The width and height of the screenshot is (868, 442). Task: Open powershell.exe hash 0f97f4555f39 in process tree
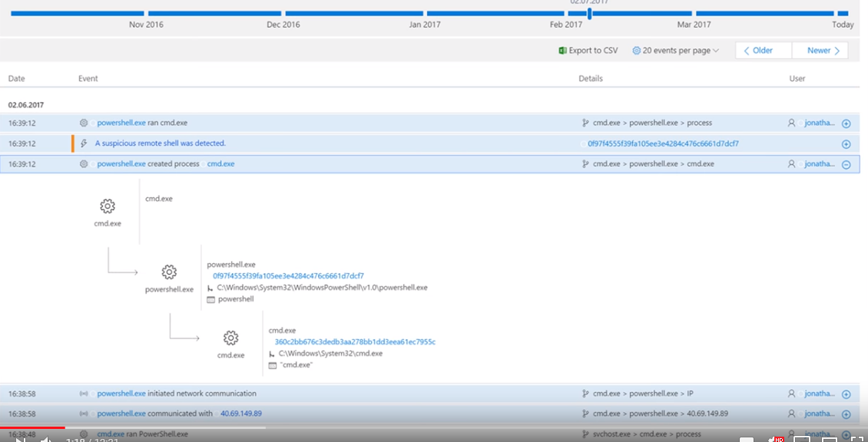[288, 276]
